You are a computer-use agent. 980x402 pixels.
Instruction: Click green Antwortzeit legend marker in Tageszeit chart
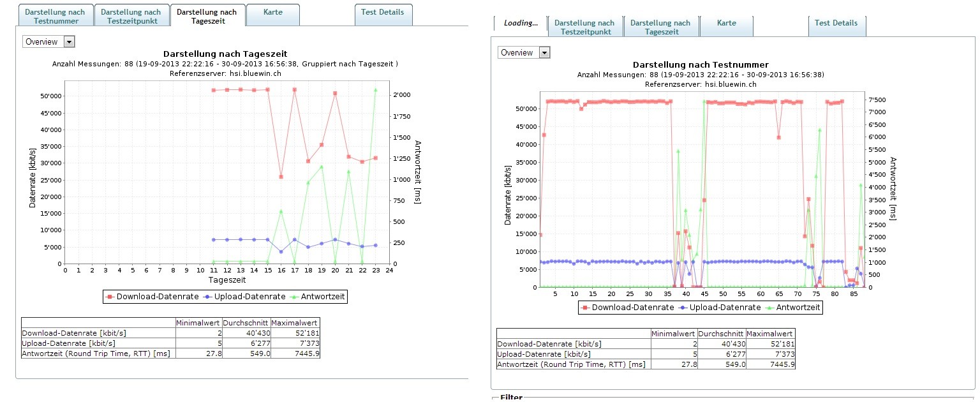coord(294,297)
